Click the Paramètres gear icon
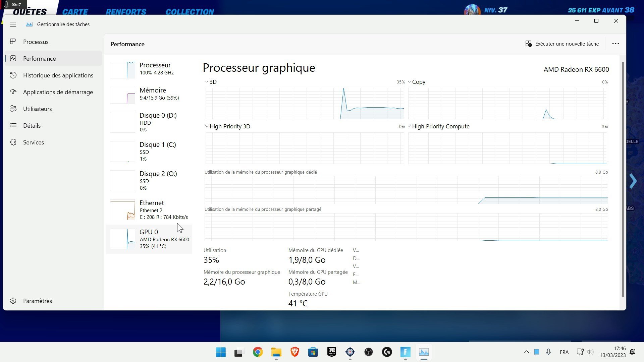The image size is (644, 362). coord(13,301)
